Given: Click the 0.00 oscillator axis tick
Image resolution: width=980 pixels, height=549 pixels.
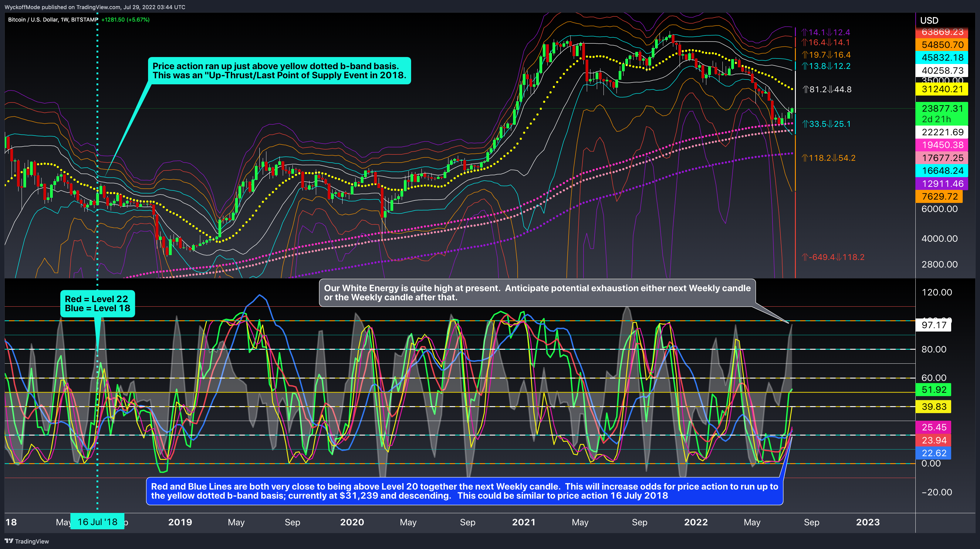Looking at the screenshot, I should [x=931, y=463].
